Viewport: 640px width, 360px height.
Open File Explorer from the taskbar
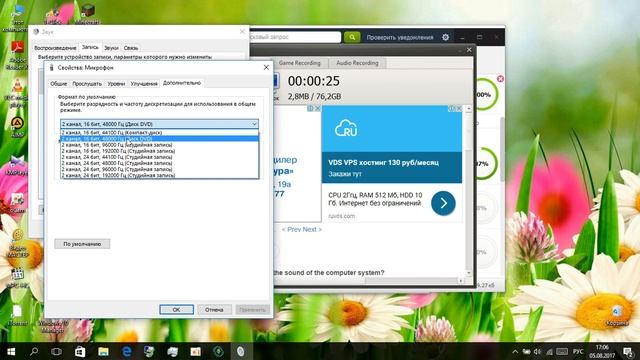(103, 351)
